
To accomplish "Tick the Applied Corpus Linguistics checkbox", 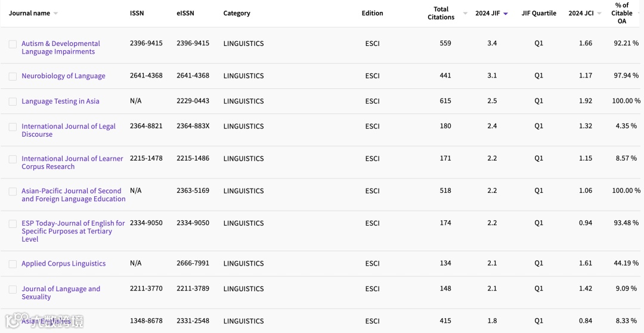I will pos(13,264).
